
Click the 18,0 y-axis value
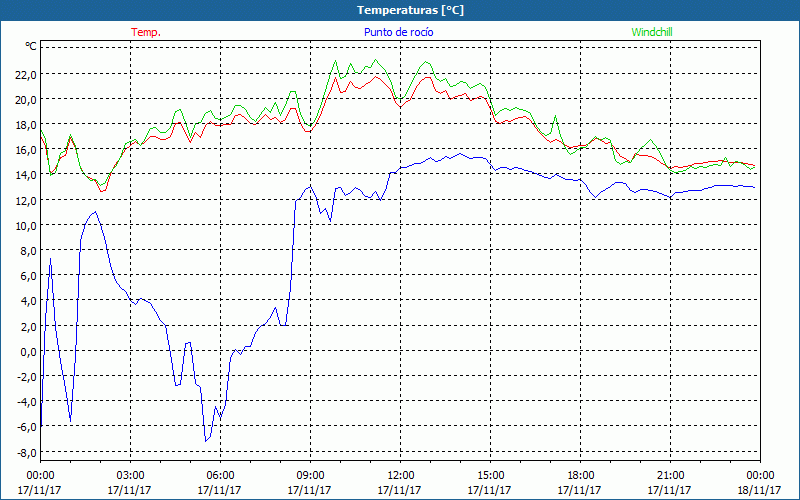tap(26, 124)
